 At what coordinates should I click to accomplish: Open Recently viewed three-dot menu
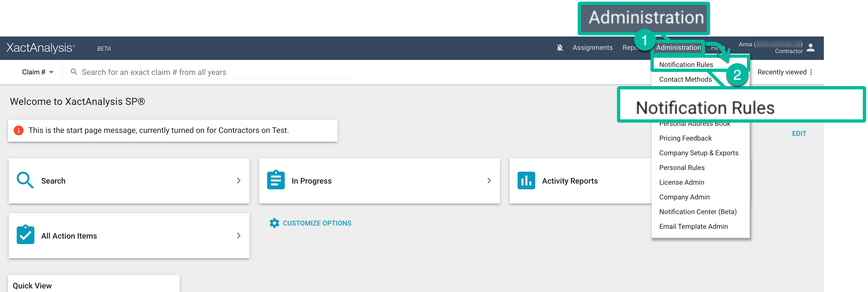click(811, 72)
